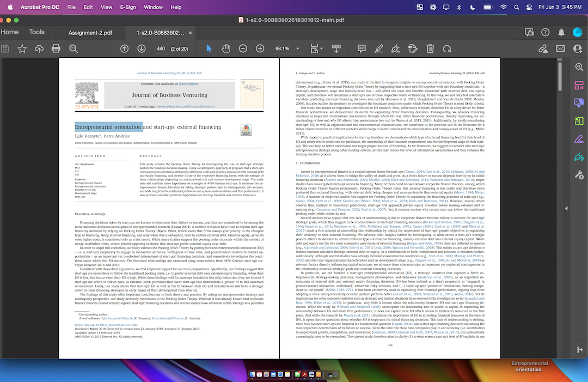
Task: Open the File menu
Action: click(71, 7)
